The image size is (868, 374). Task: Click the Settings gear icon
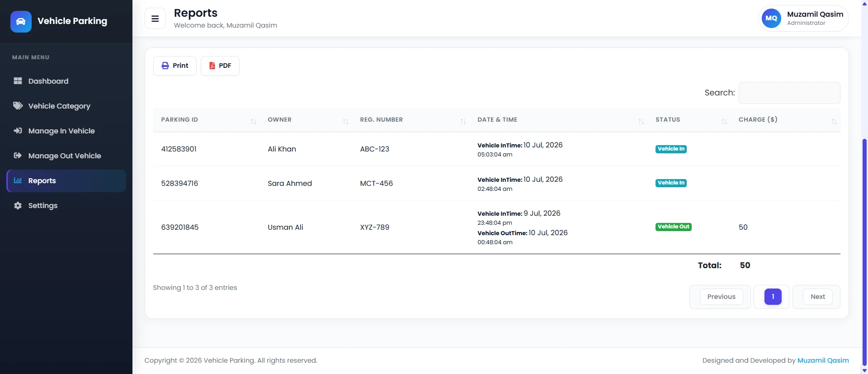18,205
